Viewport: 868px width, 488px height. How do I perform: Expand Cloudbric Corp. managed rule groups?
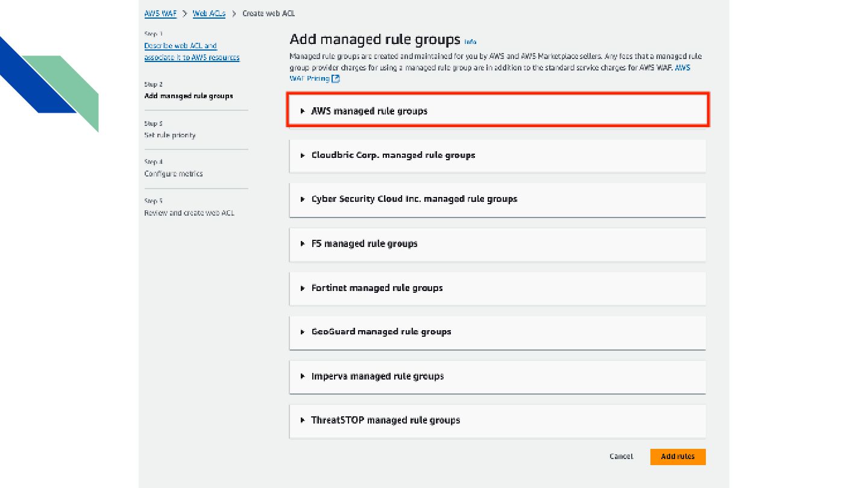393,155
